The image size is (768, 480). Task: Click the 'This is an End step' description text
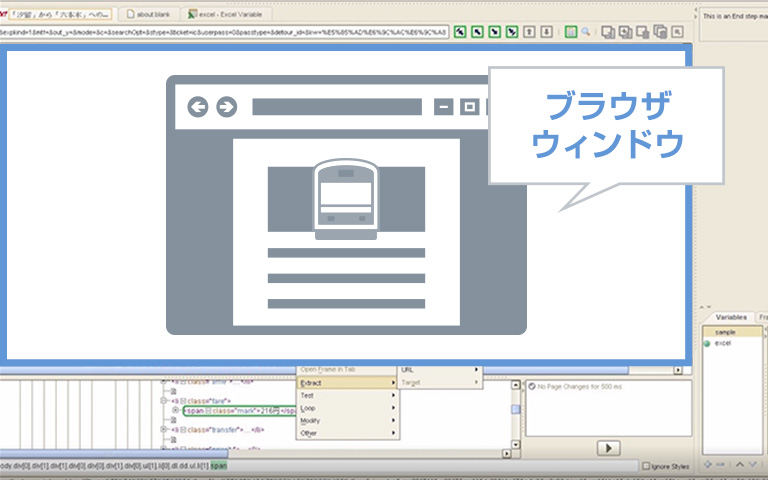[735, 16]
